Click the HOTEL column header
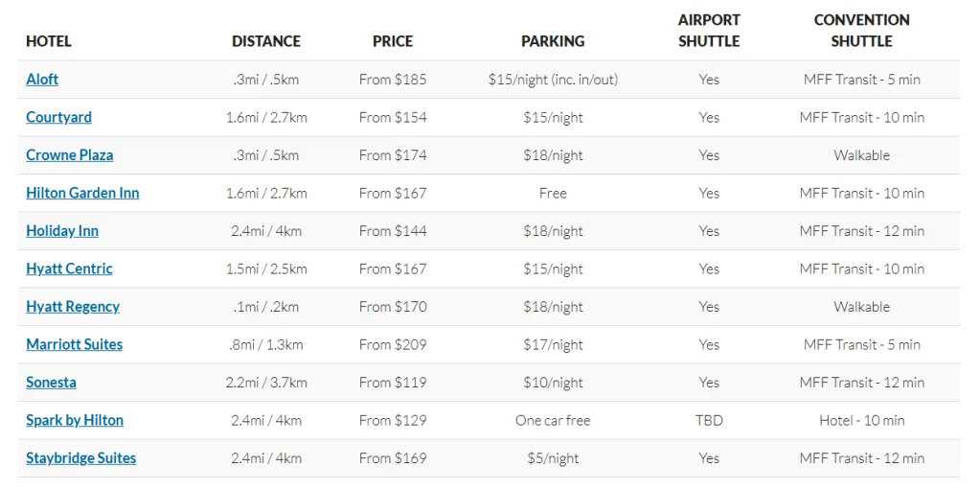This screenshot has width=980, height=490. [x=49, y=41]
